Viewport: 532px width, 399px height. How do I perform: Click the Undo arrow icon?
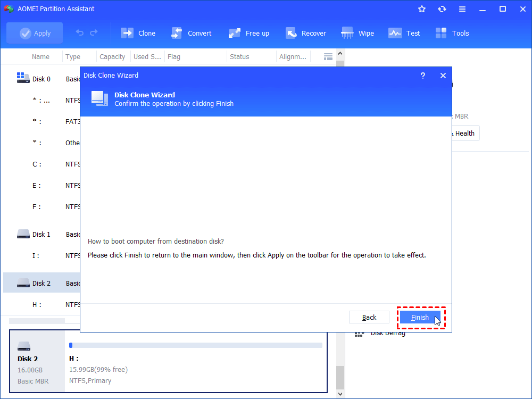coord(79,33)
